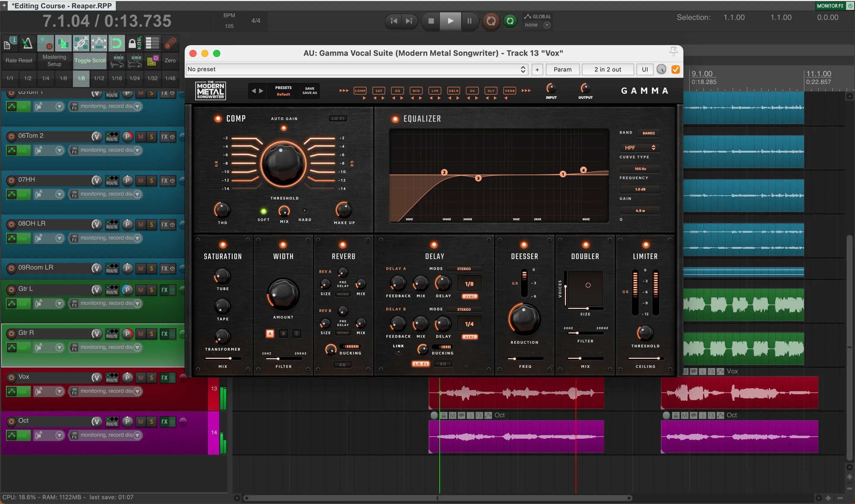Viewport: 855px width, 504px height.
Task: Click the record button in transport
Action: pyautogui.click(x=491, y=21)
